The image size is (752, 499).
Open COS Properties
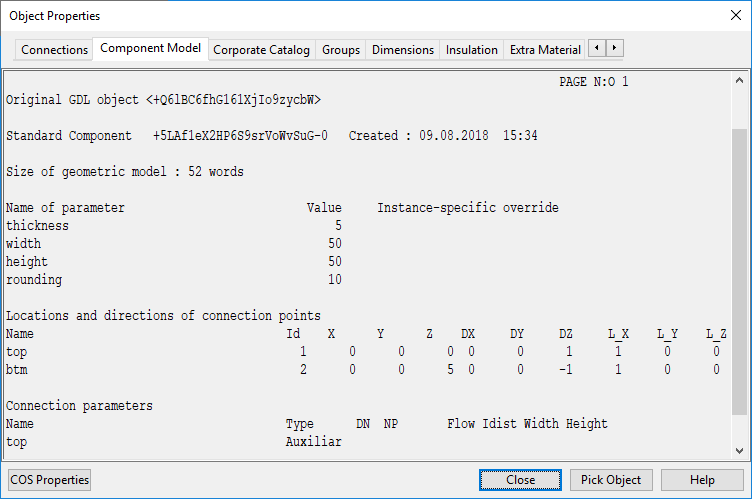49,480
